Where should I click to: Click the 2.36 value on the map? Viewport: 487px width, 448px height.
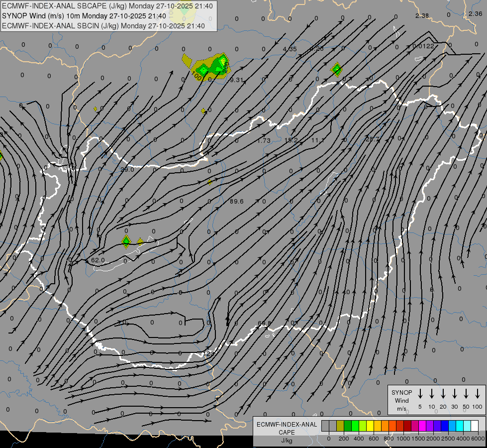[475, 13]
